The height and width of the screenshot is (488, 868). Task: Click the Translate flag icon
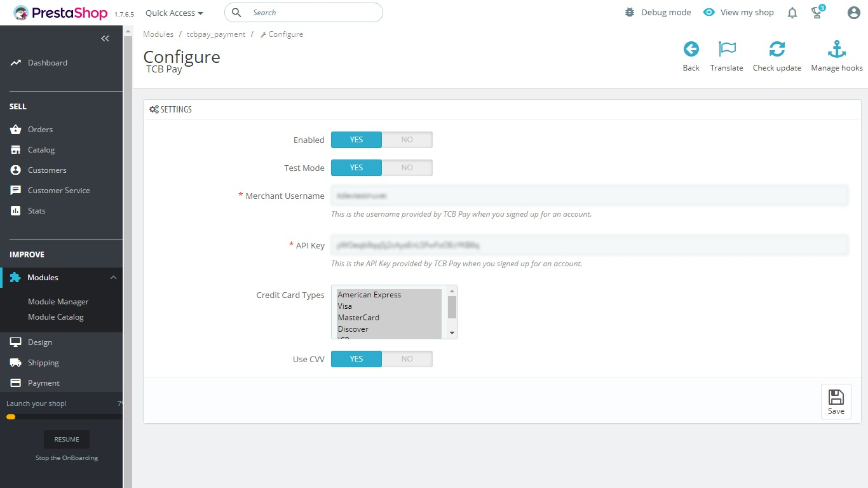click(726, 49)
